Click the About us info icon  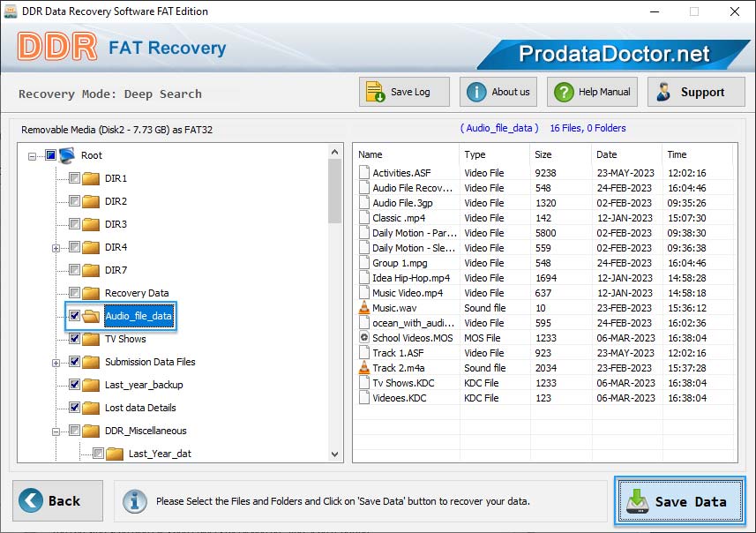click(x=476, y=92)
